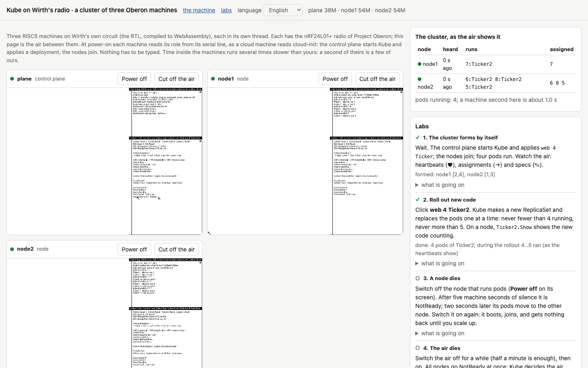Expand 'what is going on' under lab 1

coord(440,185)
